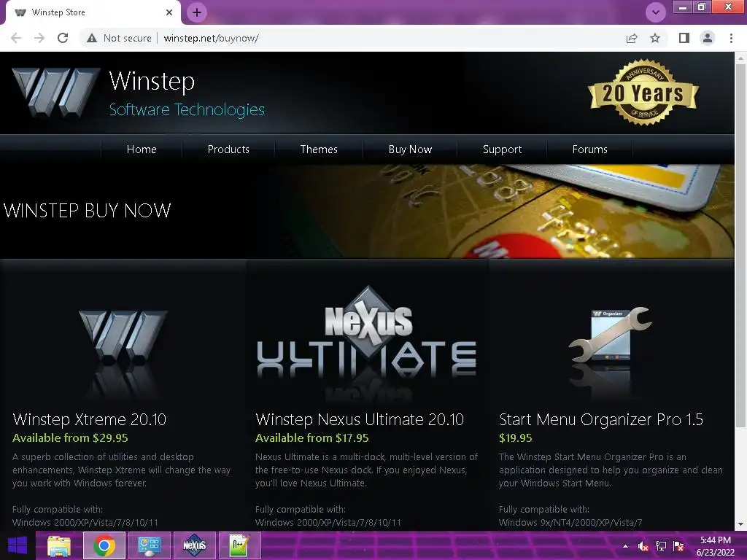Open Winstep Nexus Ultimate 20.10 title link
The width and height of the screenshot is (747, 560).
[x=360, y=419]
